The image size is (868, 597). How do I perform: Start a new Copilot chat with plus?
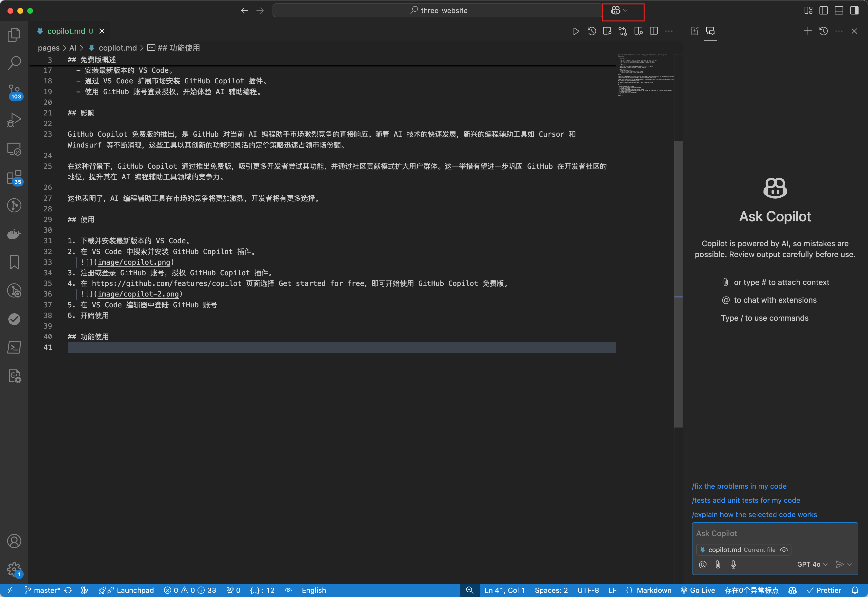808,31
